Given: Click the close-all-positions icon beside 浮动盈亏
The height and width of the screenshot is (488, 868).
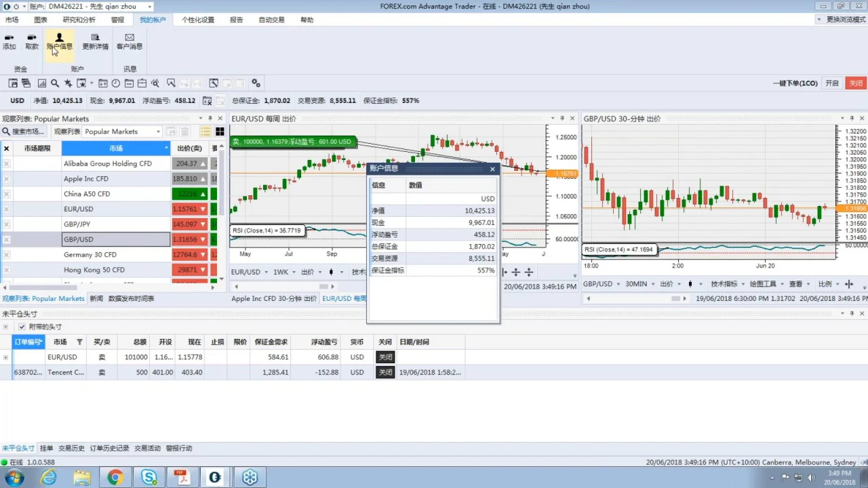Looking at the screenshot, I should point(208,101).
